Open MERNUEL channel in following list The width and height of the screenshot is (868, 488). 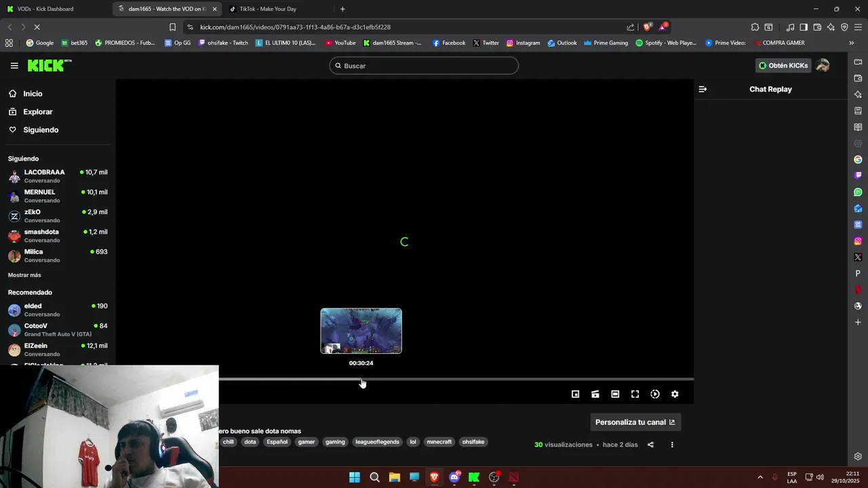pos(58,196)
